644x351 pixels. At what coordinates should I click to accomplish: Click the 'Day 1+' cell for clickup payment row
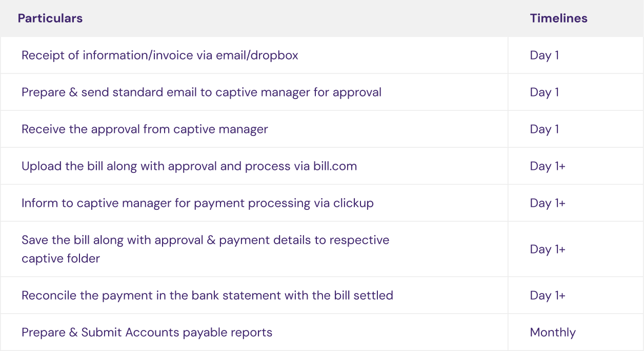pyautogui.click(x=548, y=203)
